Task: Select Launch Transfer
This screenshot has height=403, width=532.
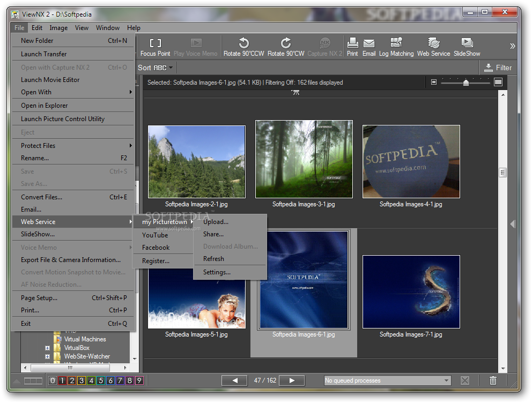Action: tap(73, 54)
